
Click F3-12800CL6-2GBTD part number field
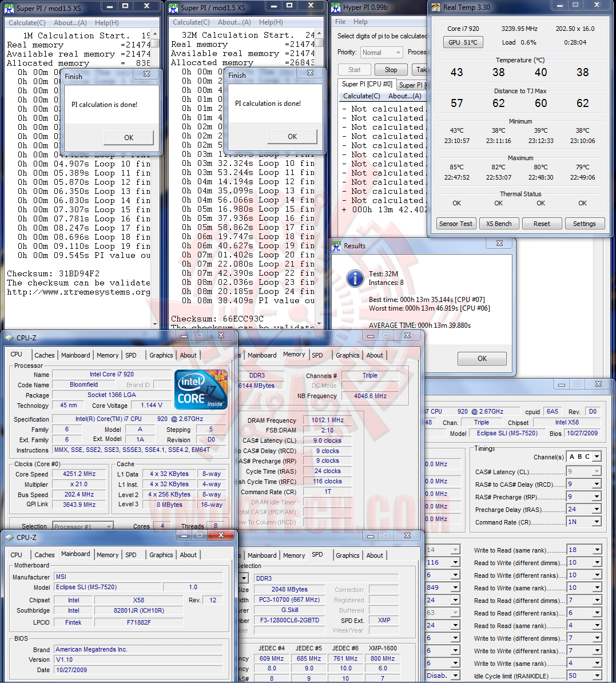(289, 620)
